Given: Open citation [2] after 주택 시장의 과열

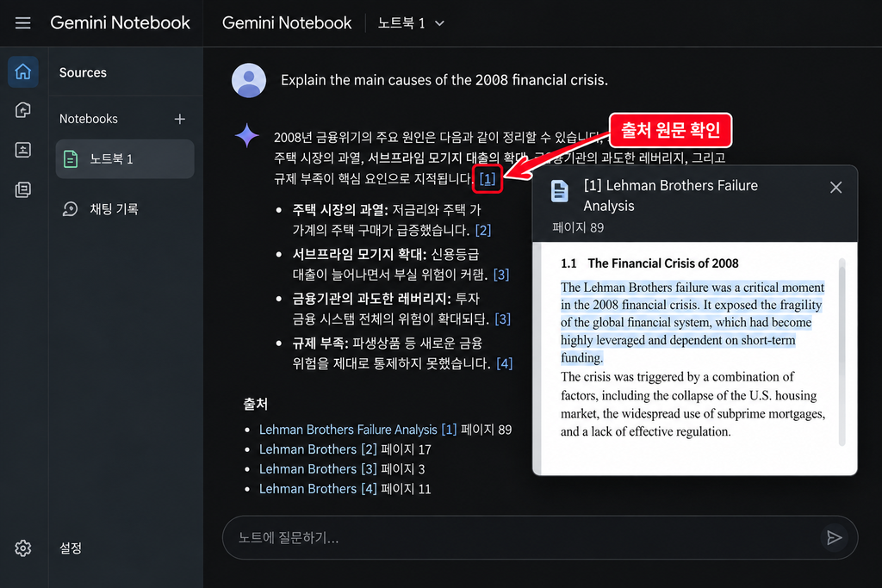Looking at the screenshot, I should click(x=482, y=230).
